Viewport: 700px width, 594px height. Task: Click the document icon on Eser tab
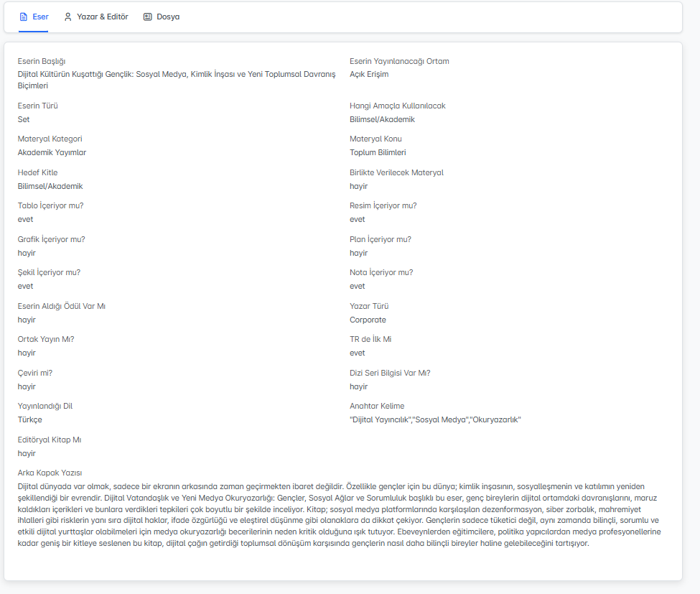23,17
